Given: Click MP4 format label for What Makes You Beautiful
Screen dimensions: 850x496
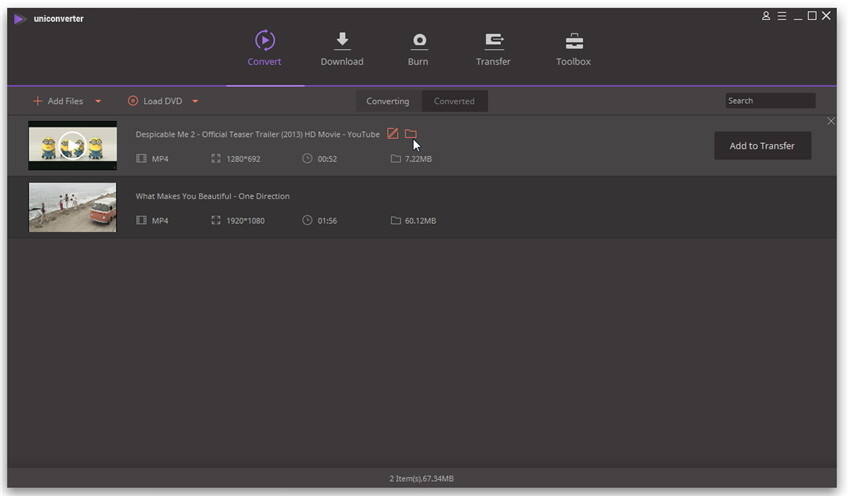Looking at the screenshot, I should [x=160, y=221].
